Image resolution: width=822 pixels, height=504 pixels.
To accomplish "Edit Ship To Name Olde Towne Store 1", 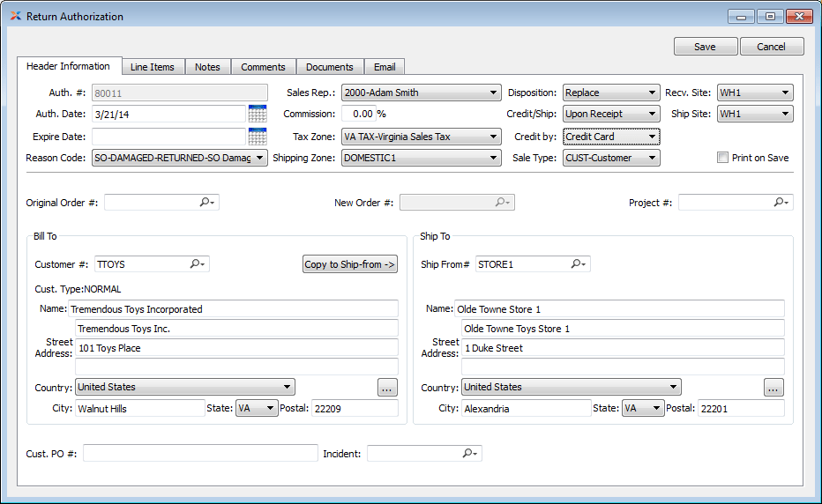I will (620, 308).
